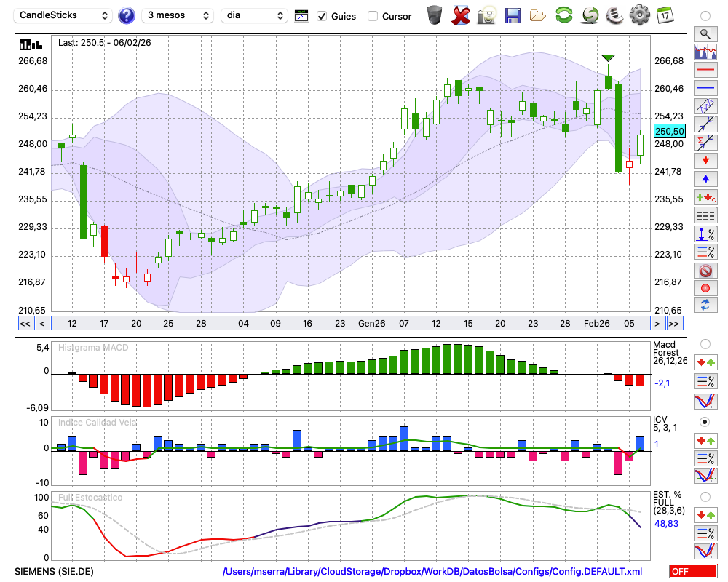Select the trend line tool with arrows
Screen dimensions: 728x582
(x=705, y=124)
